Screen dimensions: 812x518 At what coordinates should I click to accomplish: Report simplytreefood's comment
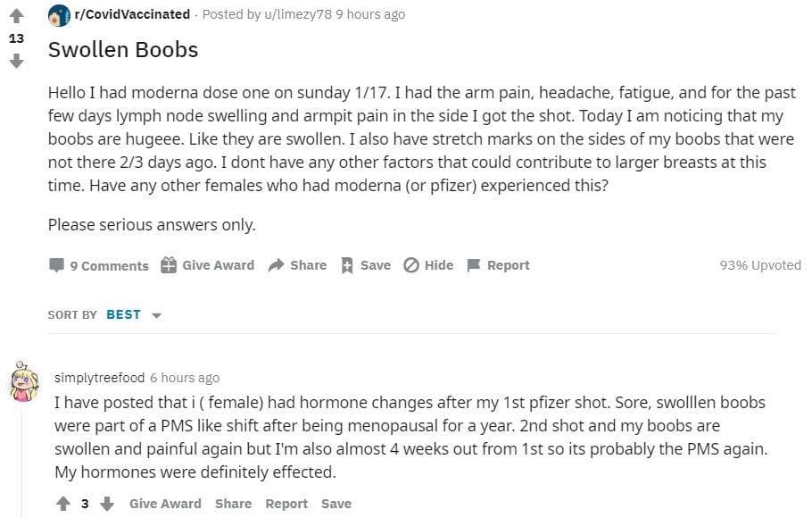[286, 504]
